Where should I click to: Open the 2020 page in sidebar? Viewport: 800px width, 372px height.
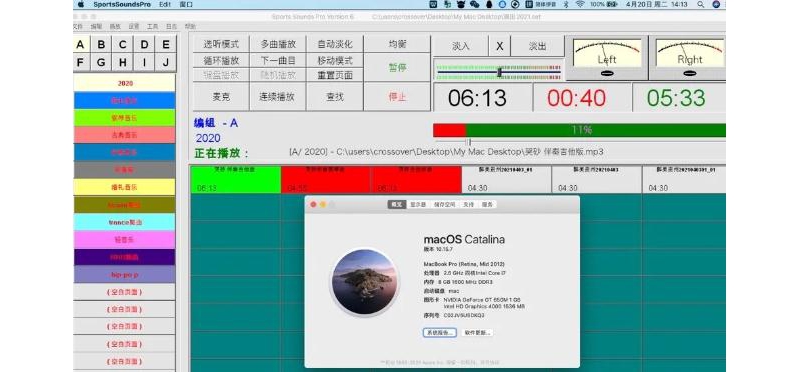click(x=124, y=83)
